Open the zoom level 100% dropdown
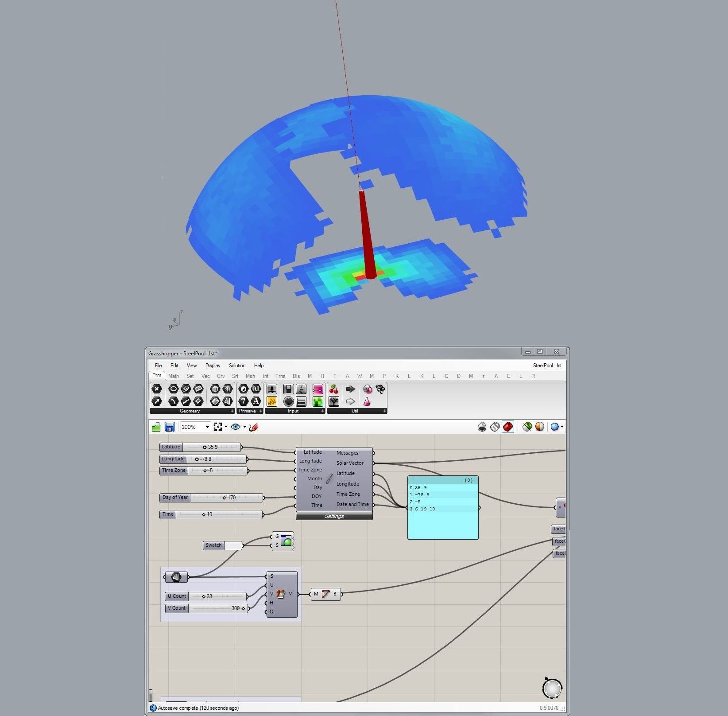728x716 pixels. [x=207, y=427]
